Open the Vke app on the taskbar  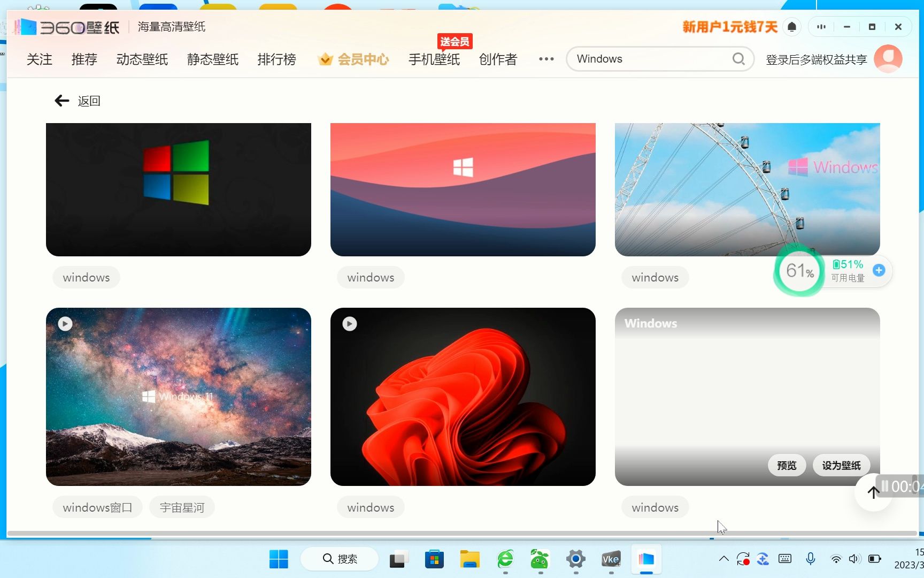click(x=611, y=559)
